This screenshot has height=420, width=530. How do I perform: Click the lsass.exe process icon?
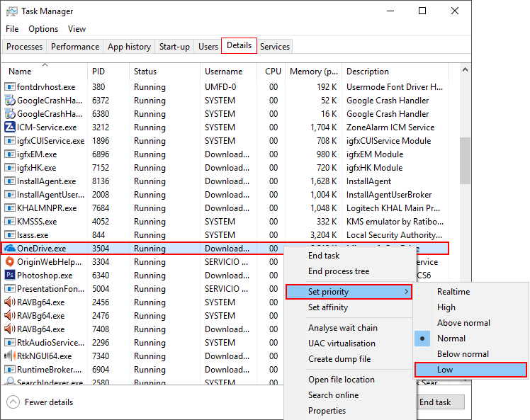pos(10,235)
